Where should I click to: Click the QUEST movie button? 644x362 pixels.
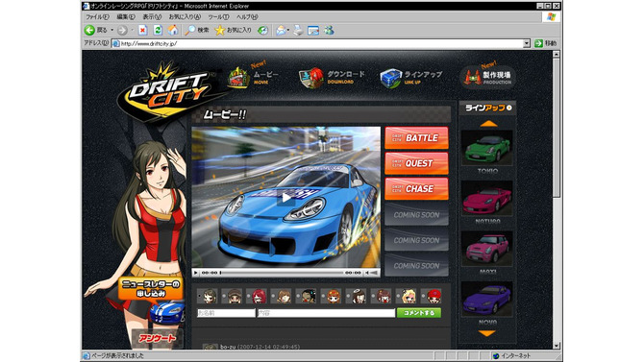416,163
